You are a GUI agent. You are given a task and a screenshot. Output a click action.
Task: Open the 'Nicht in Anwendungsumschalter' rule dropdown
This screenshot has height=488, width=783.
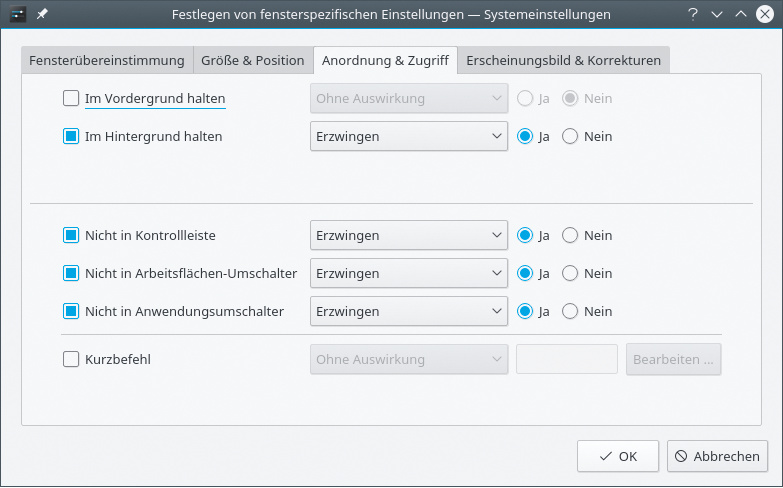[409, 311]
